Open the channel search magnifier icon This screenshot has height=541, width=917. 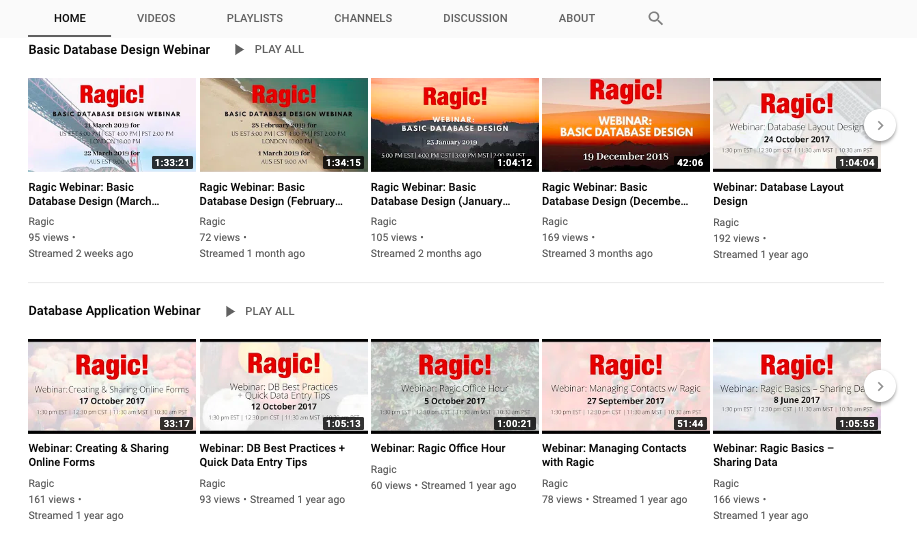click(x=655, y=18)
